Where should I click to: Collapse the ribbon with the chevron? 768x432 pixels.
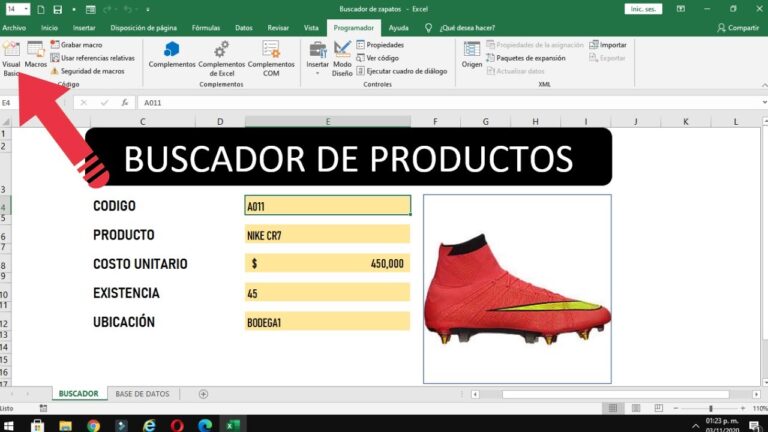tap(764, 85)
